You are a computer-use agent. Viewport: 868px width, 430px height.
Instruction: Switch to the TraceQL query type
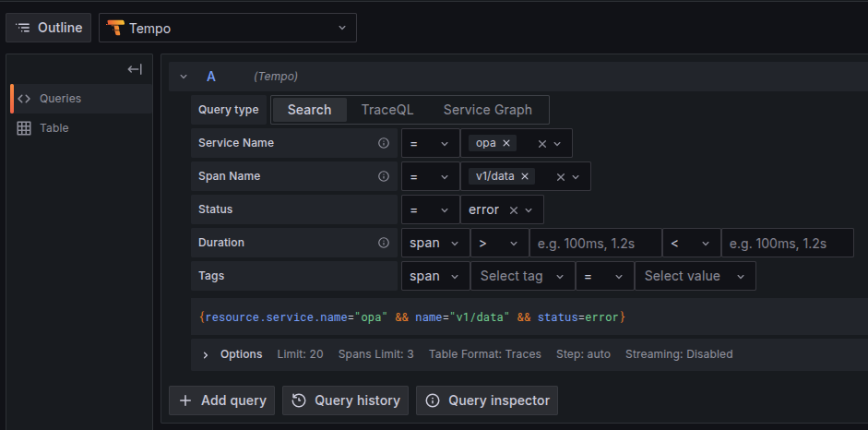(387, 110)
